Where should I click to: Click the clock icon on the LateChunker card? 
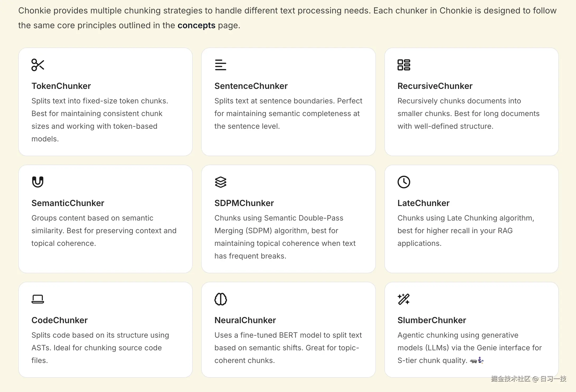404,182
